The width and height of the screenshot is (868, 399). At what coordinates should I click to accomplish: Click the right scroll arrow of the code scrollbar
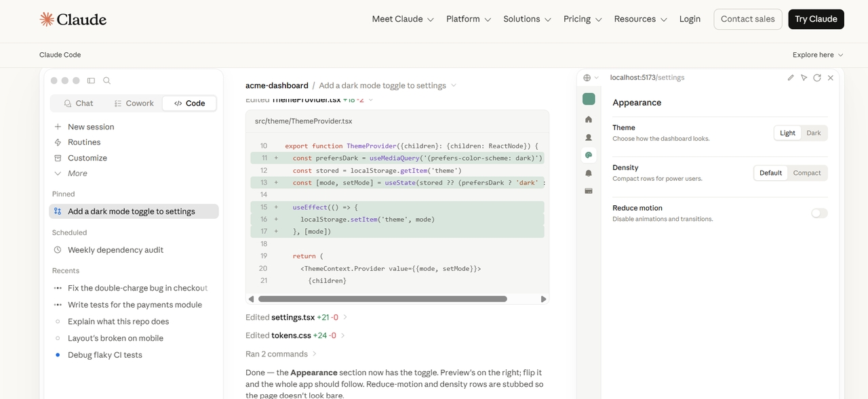coord(543,299)
